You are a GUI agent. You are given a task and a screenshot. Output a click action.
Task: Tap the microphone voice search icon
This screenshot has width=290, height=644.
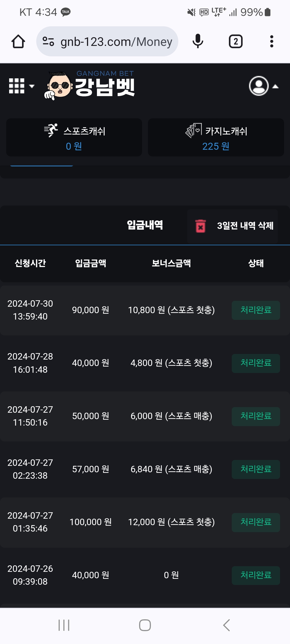(198, 42)
